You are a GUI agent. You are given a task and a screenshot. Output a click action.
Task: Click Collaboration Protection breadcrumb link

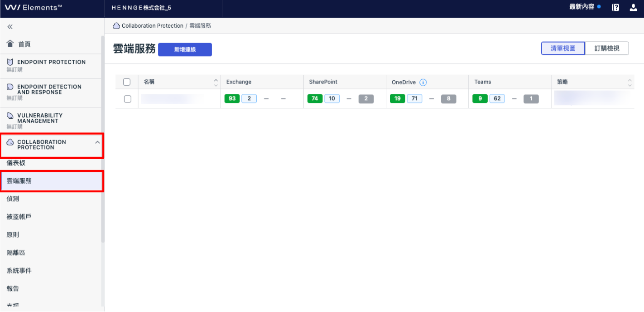[x=153, y=26]
